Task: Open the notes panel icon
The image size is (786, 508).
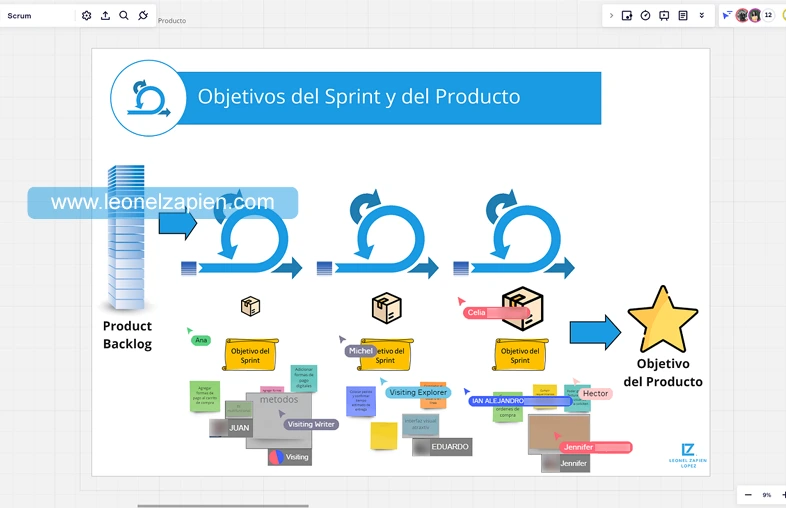Action: pos(683,16)
